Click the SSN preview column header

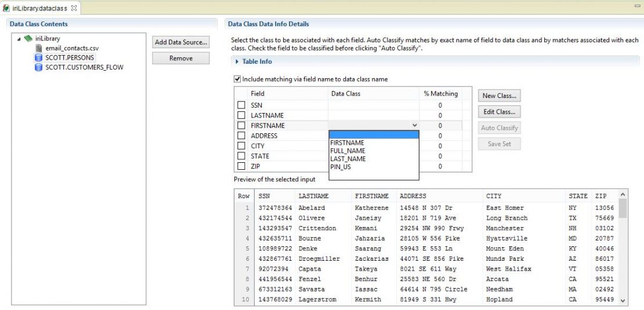[274, 196]
